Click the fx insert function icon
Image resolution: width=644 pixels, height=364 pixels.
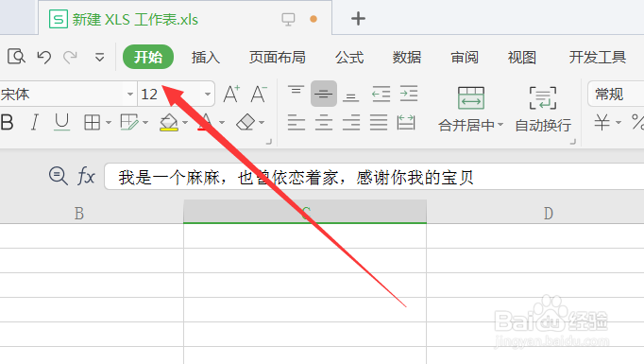pos(86,176)
